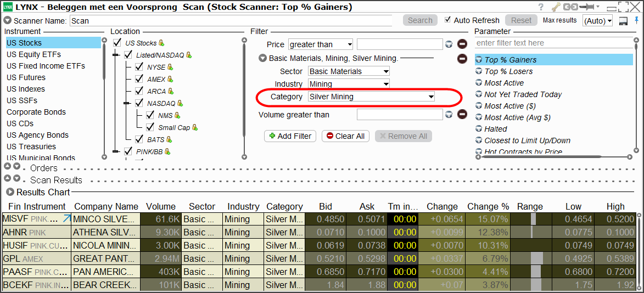The image size is (644, 293).
Task: Click the Volume greater than input field
Action: (400, 115)
